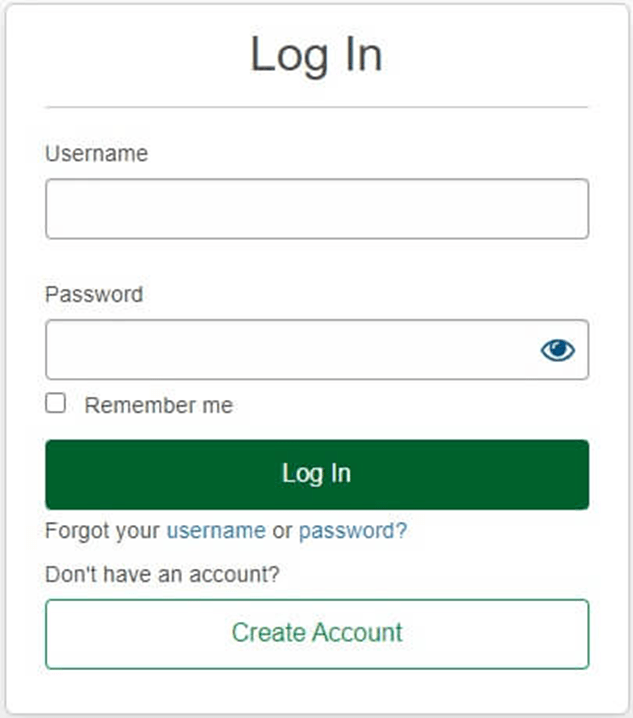Click the "Don't have an account?" text

click(162, 574)
